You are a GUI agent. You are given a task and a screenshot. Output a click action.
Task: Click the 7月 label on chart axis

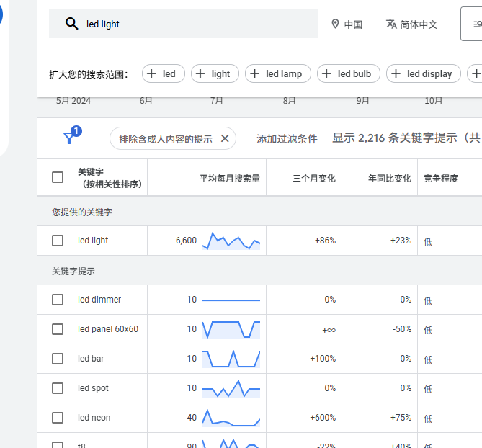pos(216,101)
